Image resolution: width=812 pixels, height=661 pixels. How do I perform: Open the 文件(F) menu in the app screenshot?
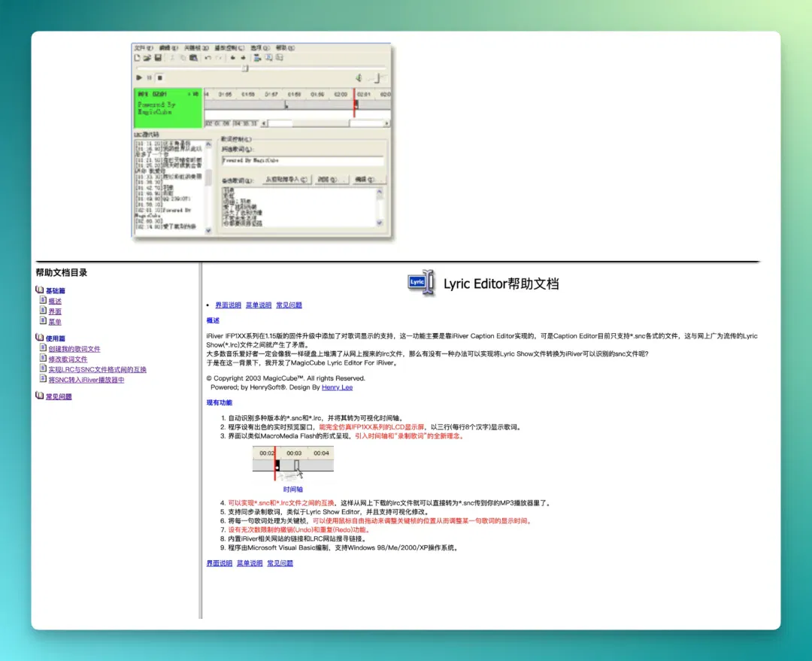(x=144, y=48)
